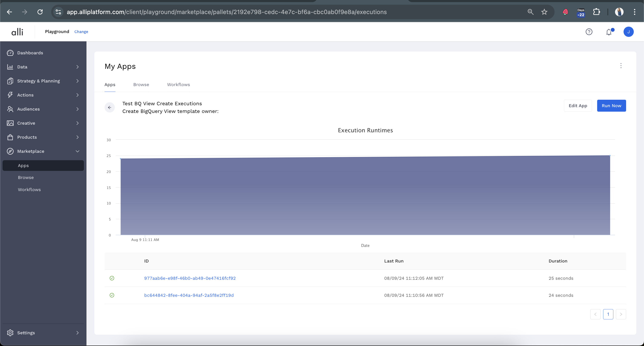Click the Dashboards gauge icon in sidebar
The width and height of the screenshot is (644, 346).
pos(10,53)
